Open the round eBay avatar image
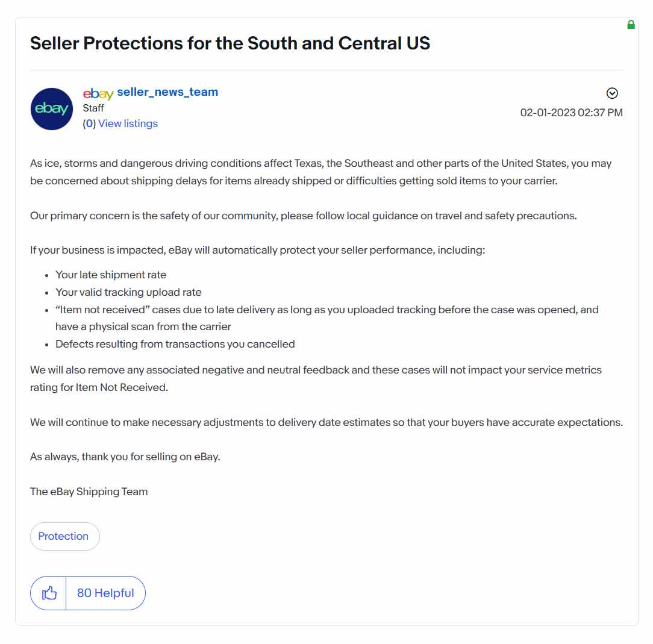Screen dimensions: 653x644 [52, 108]
